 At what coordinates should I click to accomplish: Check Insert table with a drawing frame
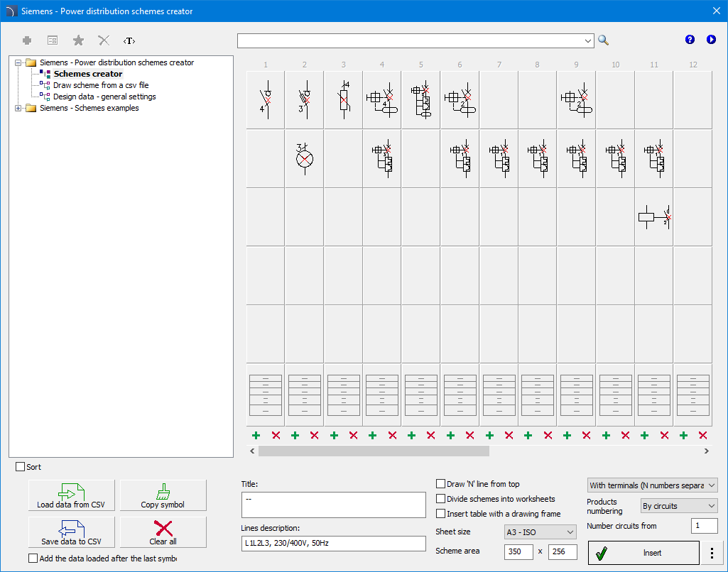point(440,514)
